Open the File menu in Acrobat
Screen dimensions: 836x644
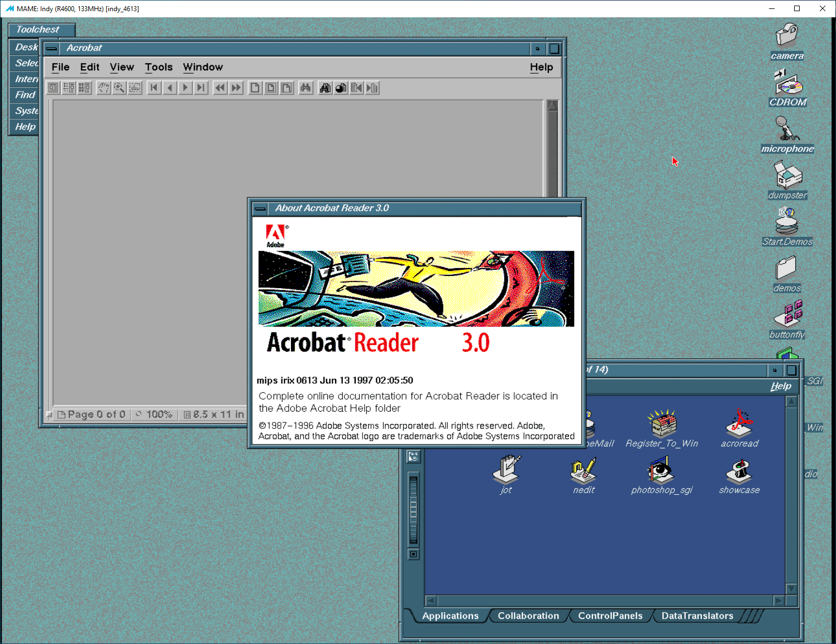pos(60,67)
